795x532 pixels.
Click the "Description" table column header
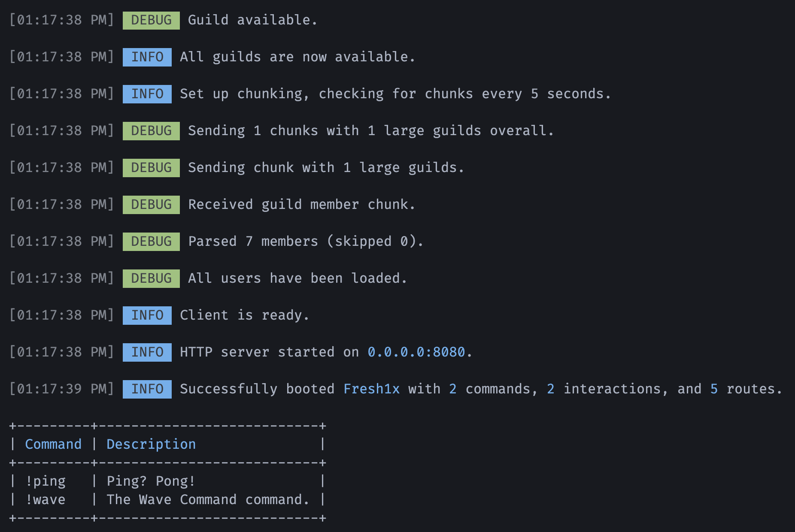[x=151, y=444]
